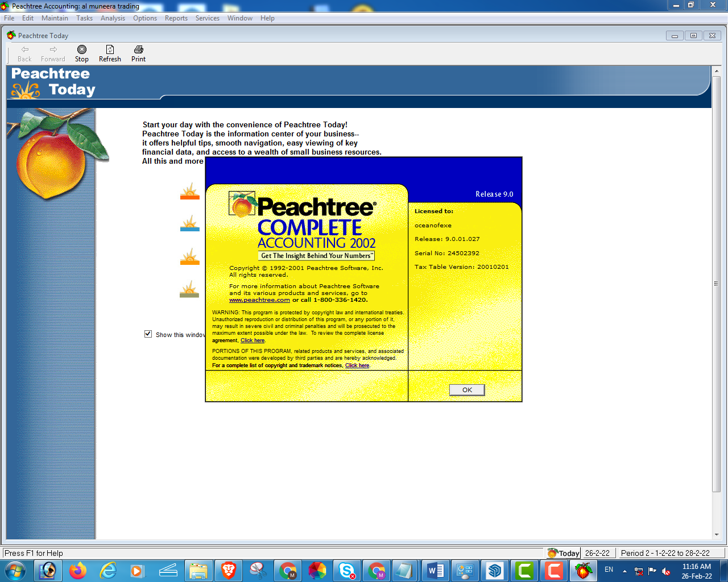Image resolution: width=728 pixels, height=582 pixels.
Task: Click the licensed name 'oceanofexe'
Action: [x=433, y=226]
